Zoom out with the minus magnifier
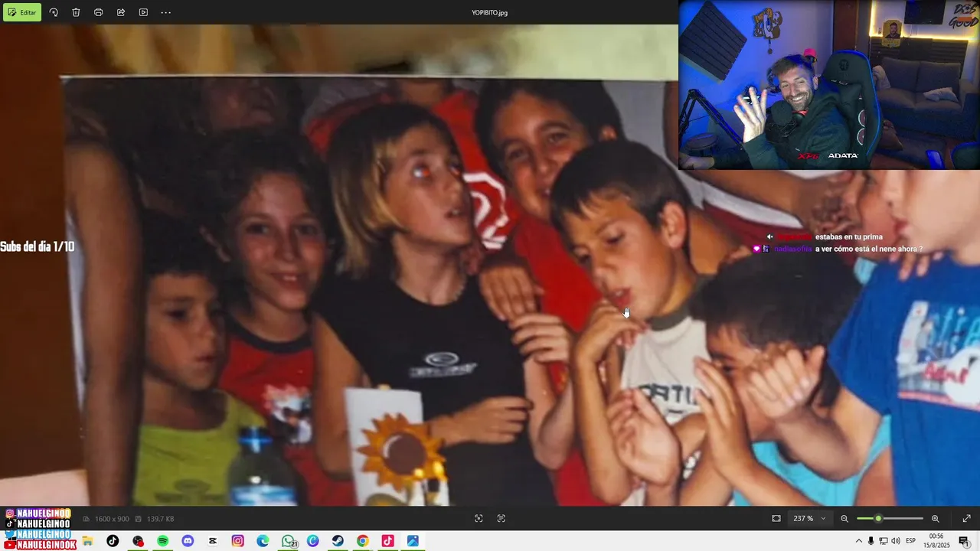Screen dimensions: 980x551 tap(844, 518)
